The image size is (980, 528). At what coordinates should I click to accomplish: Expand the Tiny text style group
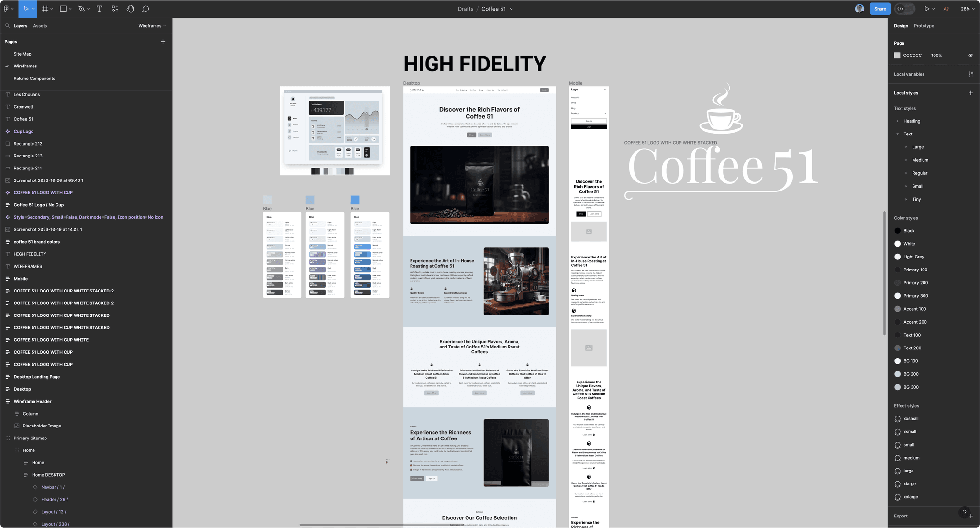pos(906,199)
